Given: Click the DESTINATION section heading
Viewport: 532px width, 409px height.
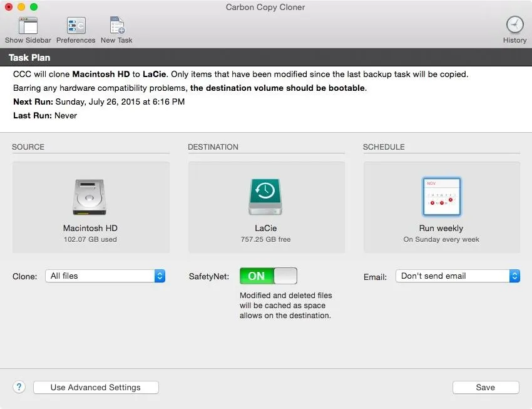Looking at the screenshot, I should (x=213, y=147).
